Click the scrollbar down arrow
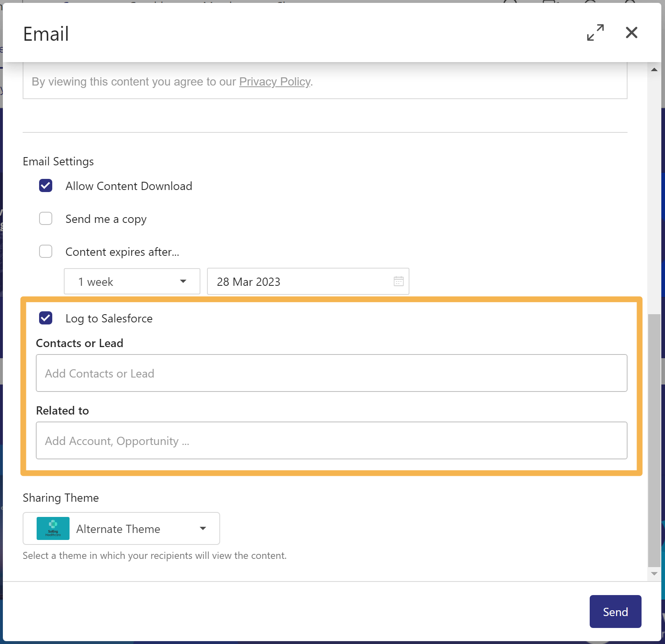 [x=654, y=574]
